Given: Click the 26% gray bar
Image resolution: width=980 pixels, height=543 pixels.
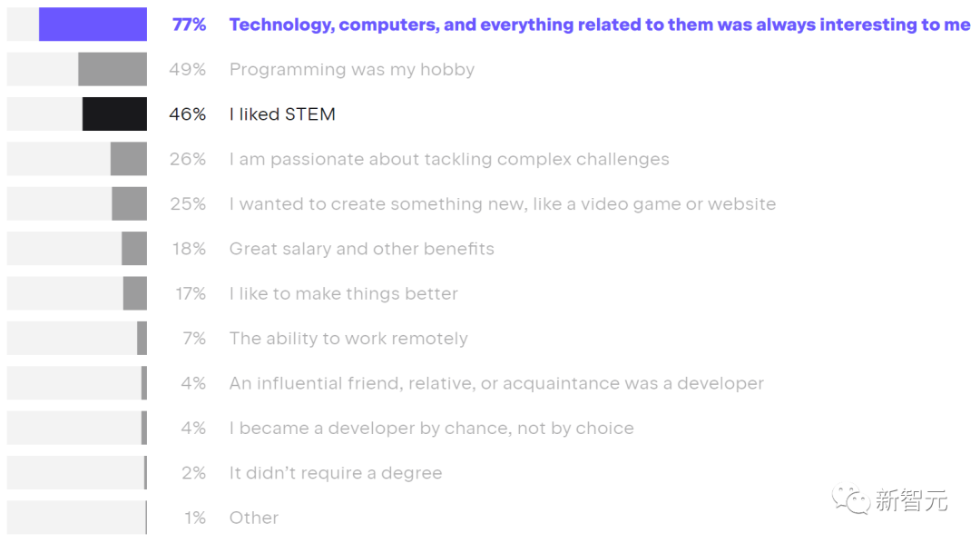Looking at the screenshot, I should tap(129, 159).
